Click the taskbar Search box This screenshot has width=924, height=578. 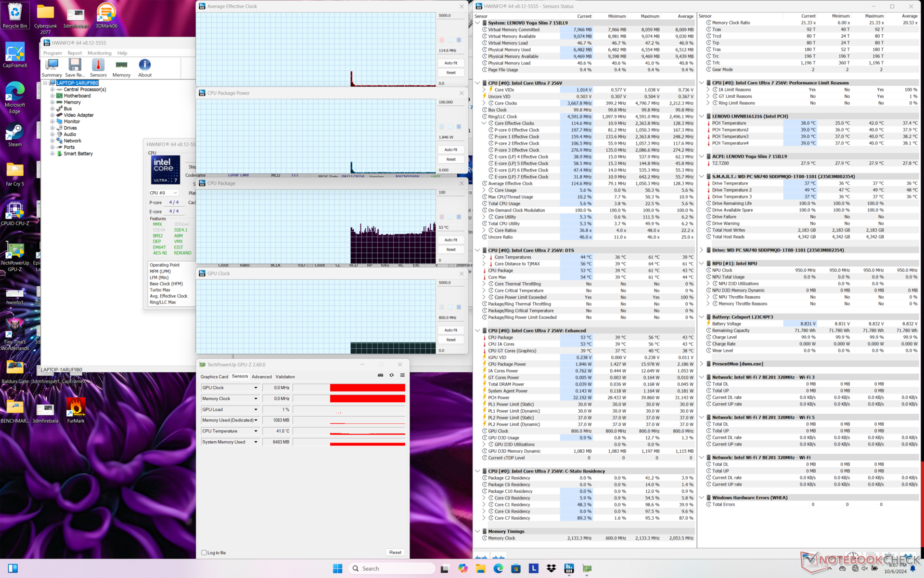click(391, 568)
